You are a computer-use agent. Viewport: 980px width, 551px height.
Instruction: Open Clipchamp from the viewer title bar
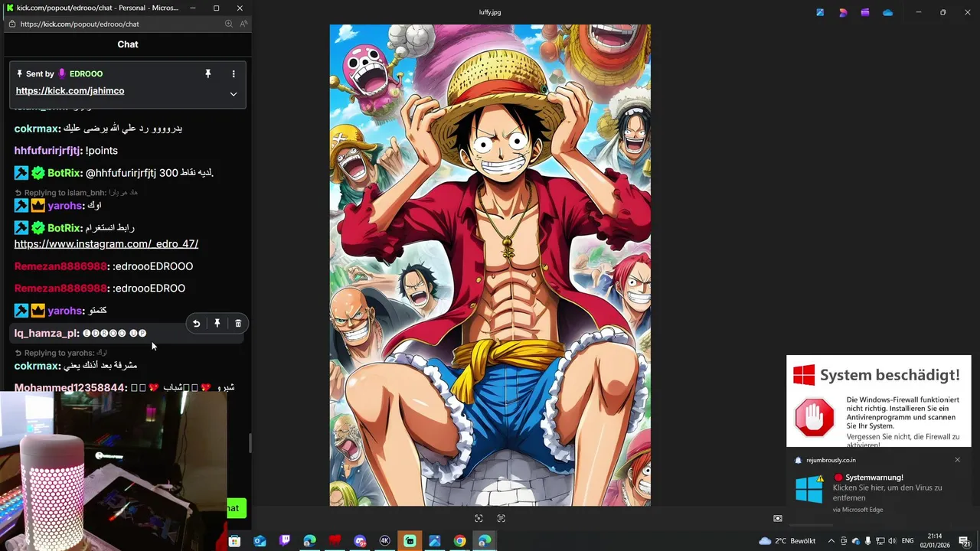click(865, 12)
